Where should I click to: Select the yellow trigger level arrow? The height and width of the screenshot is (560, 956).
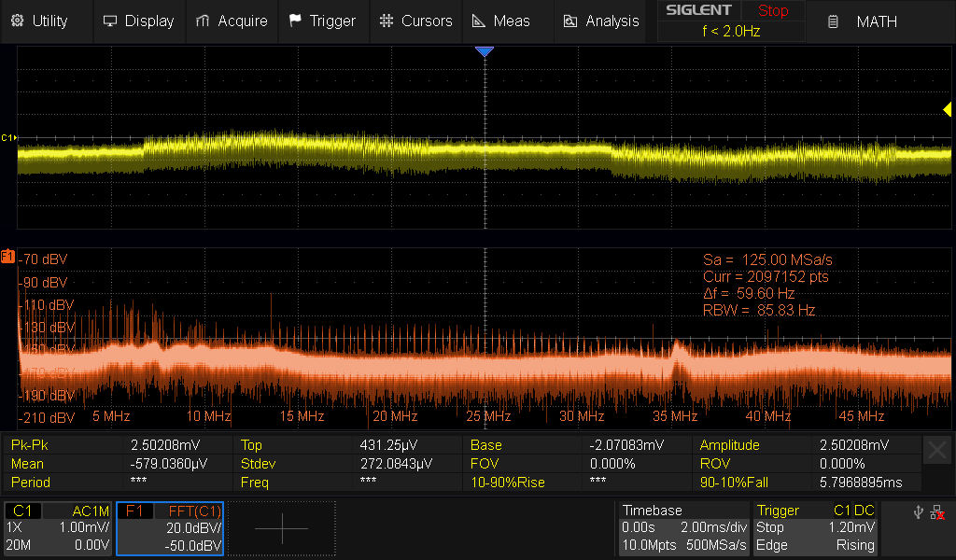pyautogui.click(x=947, y=110)
